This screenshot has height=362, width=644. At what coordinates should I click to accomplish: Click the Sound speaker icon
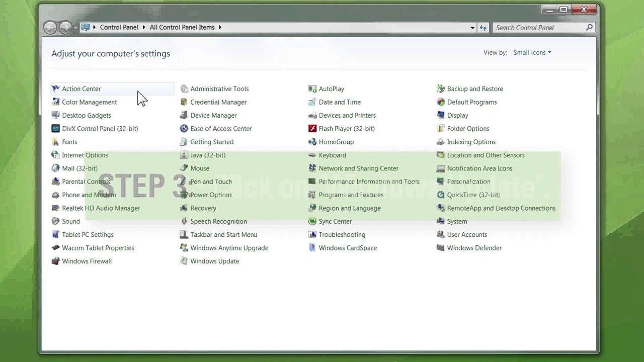[55, 222]
